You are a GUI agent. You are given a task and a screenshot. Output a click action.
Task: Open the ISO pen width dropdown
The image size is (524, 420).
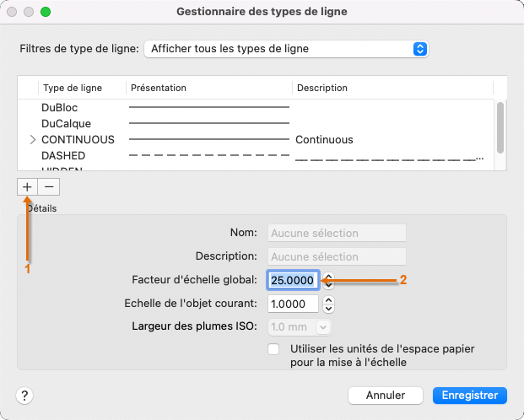(x=299, y=326)
